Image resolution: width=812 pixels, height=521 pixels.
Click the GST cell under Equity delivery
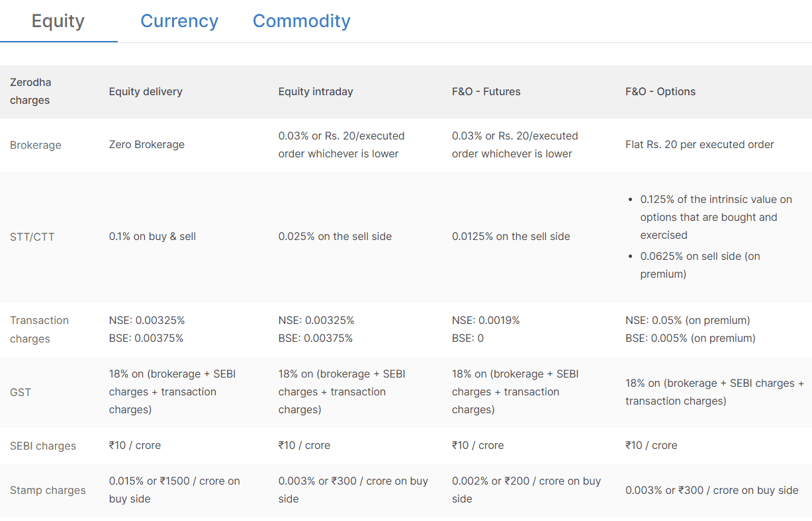172,391
